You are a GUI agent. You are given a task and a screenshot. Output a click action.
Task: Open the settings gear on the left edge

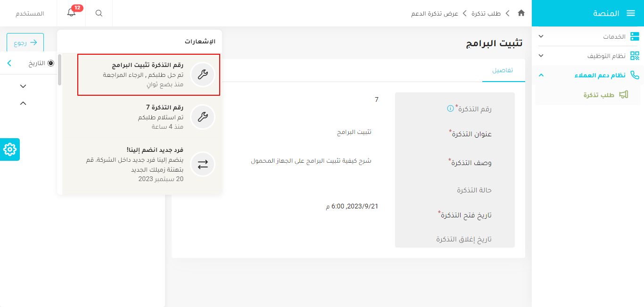9,149
